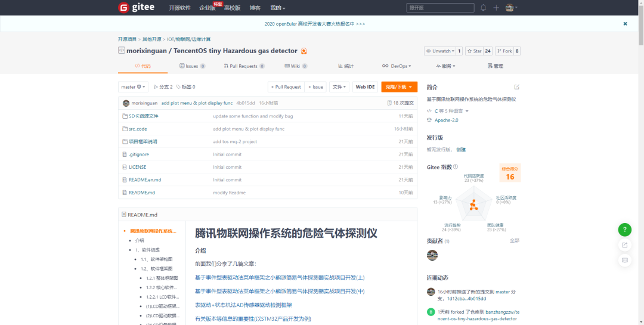Click the edit introduction icon
644x325 pixels.
(516, 87)
